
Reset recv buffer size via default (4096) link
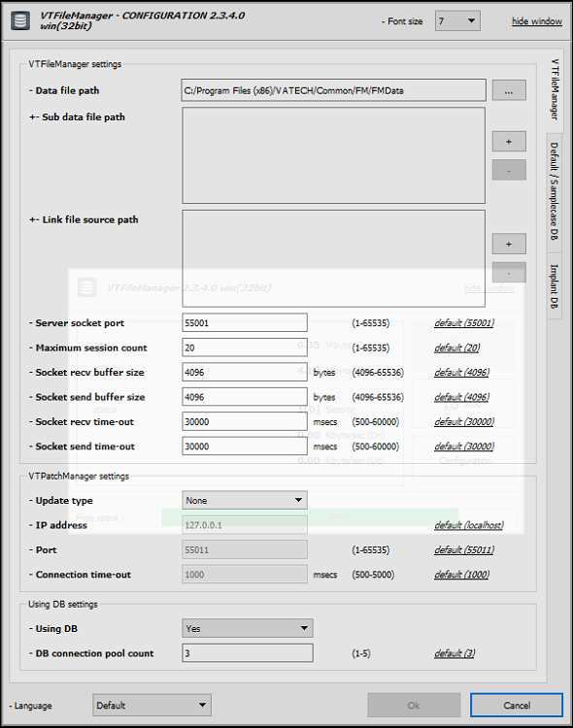coord(461,372)
